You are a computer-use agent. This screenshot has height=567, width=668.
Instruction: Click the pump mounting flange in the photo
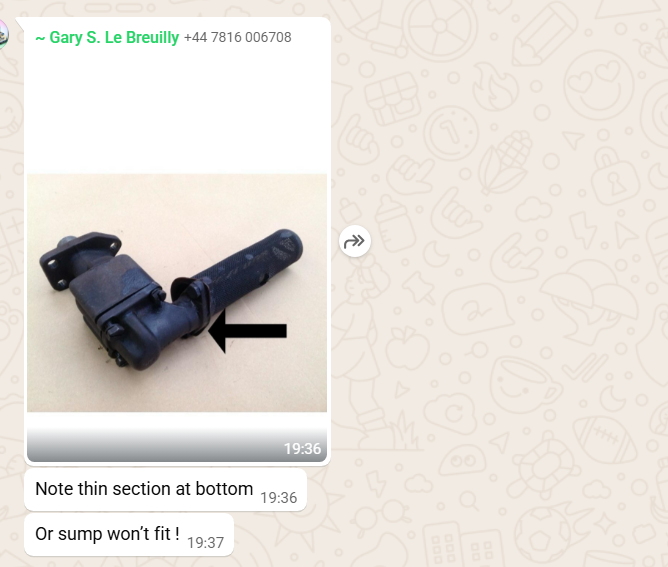point(79,260)
